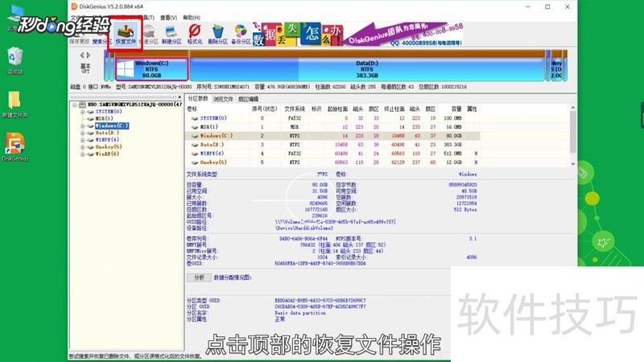Expand the Windows(C:) tree node
This screenshot has width=644, height=362.
(83, 125)
